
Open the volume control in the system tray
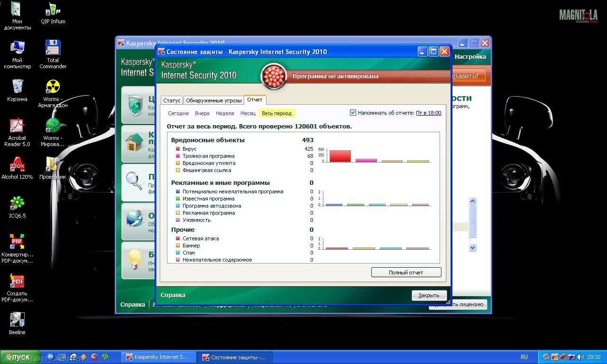point(580,357)
